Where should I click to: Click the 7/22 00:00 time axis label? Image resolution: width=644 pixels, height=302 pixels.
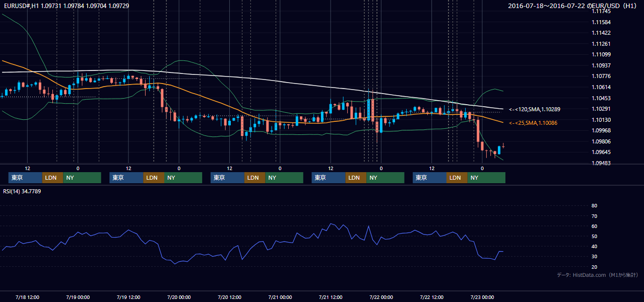[381, 297]
